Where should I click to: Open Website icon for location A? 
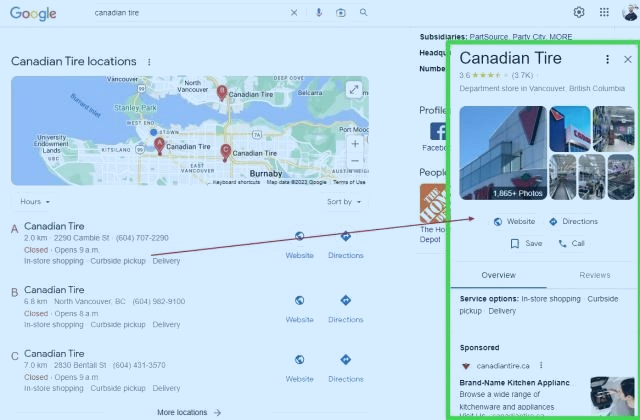299,236
